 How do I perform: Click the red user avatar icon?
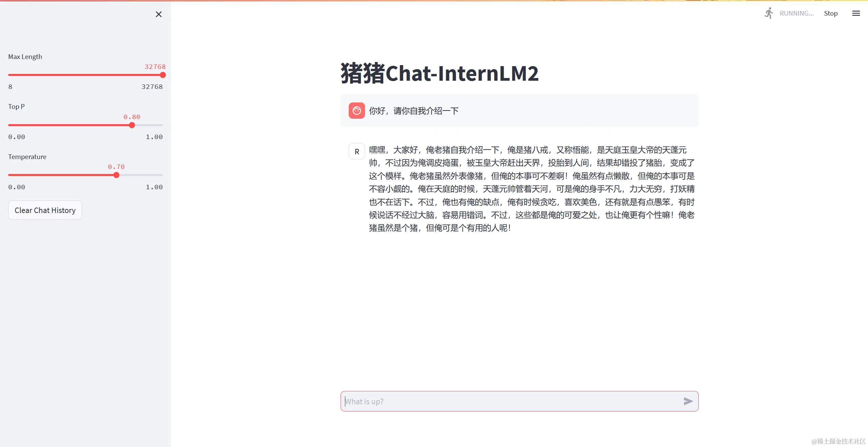[356, 111]
